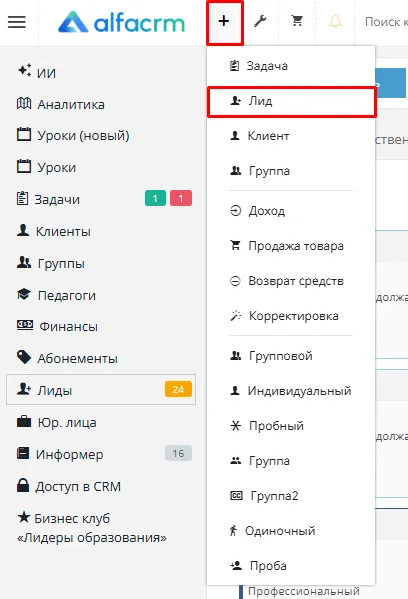Click the notification bell icon
The image size is (408, 599).
point(335,21)
